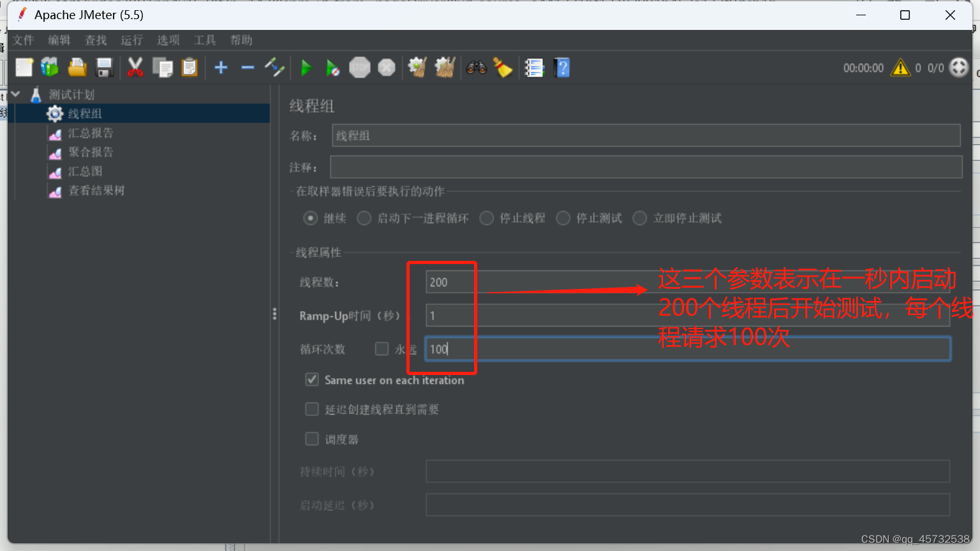Screen dimensions: 980x551
Task: Open the 帮助 menu
Action: (241, 40)
